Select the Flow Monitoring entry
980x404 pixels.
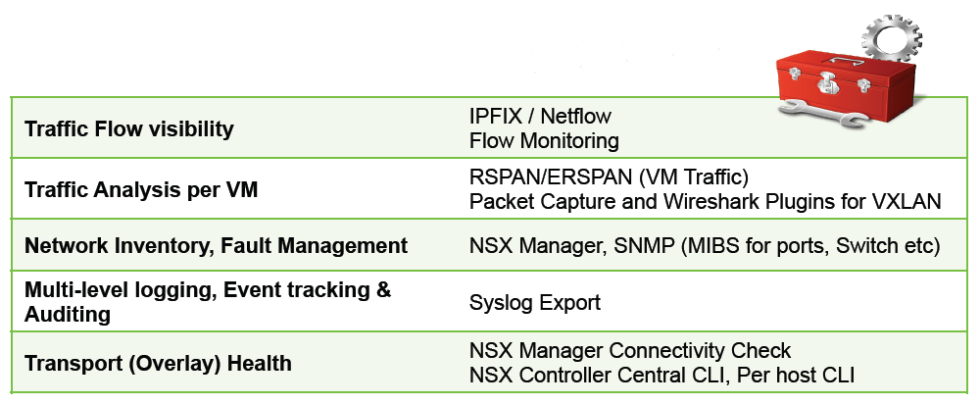(x=544, y=141)
